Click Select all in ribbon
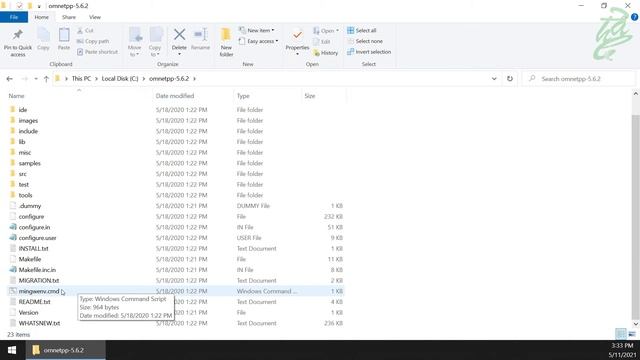The height and width of the screenshot is (360, 640). point(362,31)
